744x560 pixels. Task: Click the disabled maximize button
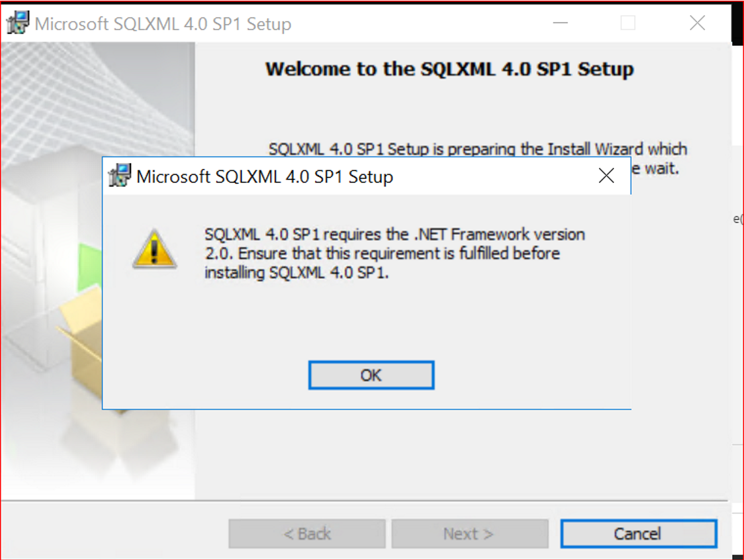(x=628, y=23)
